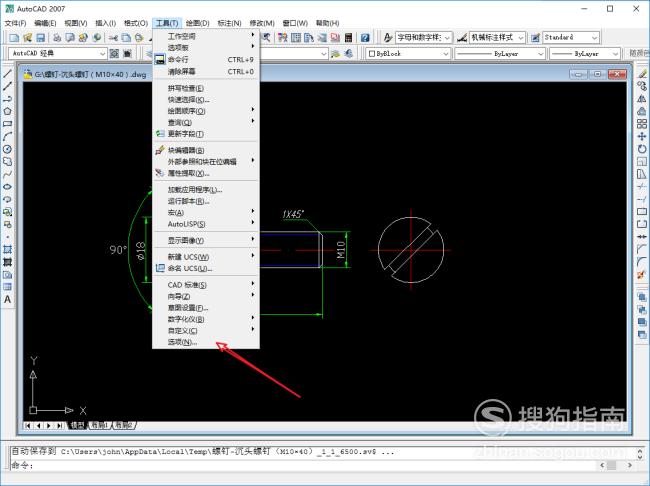The width and height of the screenshot is (650, 486).
Task: Click the command window scrollbar right arrow
Action: tap(630, 466)
